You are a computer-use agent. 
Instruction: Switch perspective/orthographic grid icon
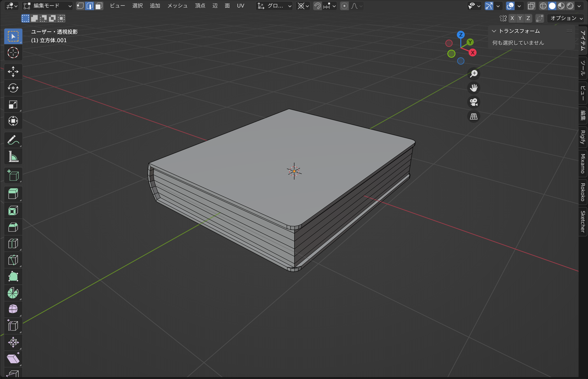474,116
